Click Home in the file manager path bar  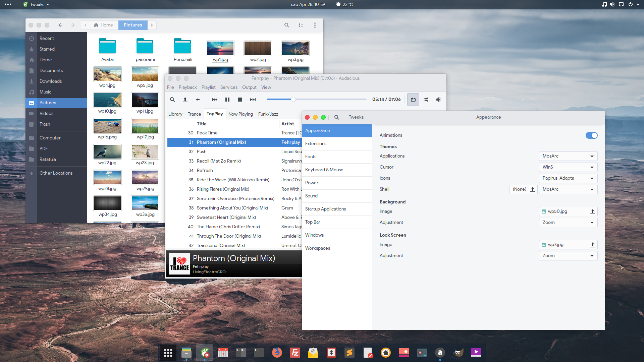point(103,25)
